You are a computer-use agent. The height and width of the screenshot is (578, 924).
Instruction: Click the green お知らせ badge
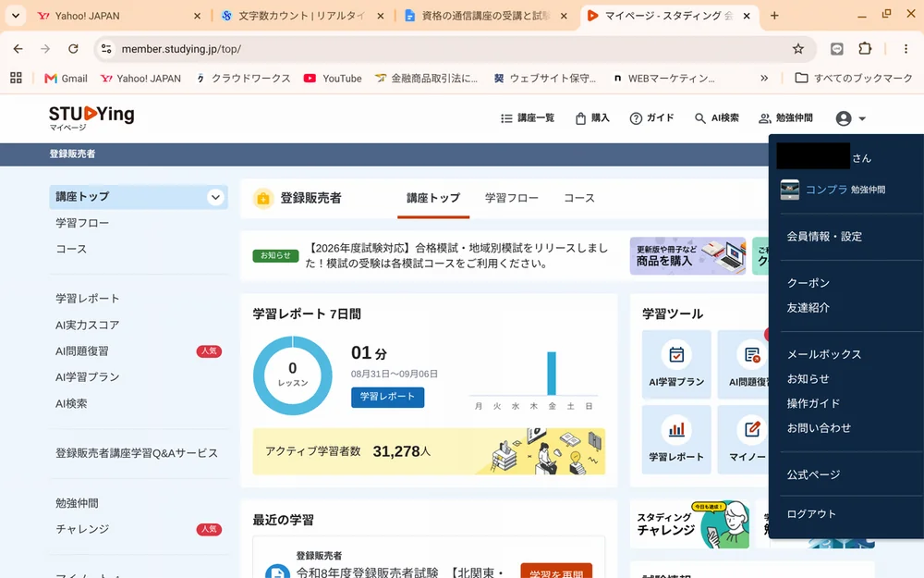(275, 255)
